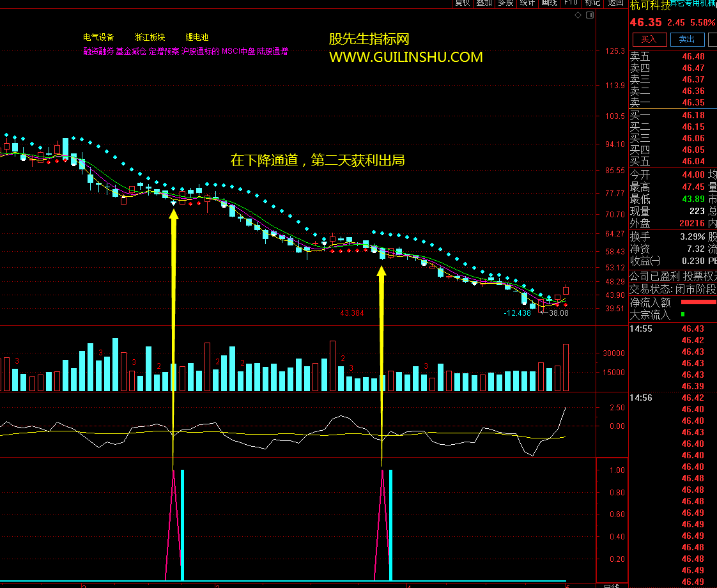Click the 交易状态 trading status line
This screenshot has width=717, height=588.
(673, 289)
